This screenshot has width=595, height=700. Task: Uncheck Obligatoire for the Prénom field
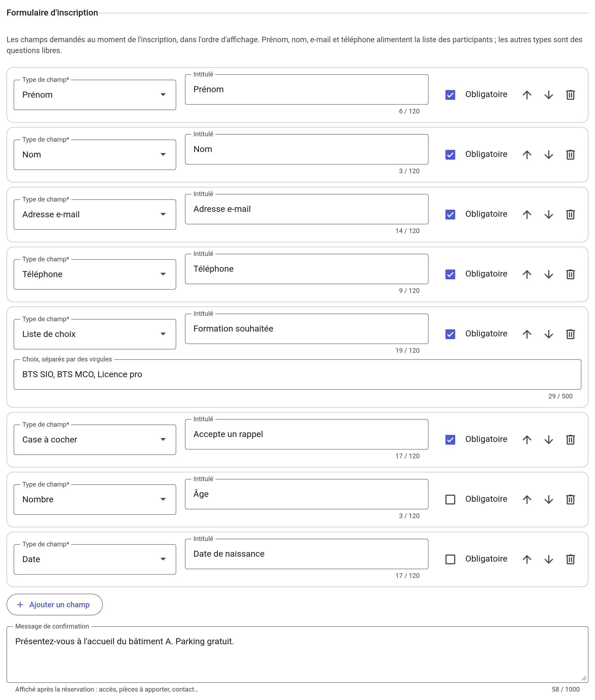click(x=450, y=95)
